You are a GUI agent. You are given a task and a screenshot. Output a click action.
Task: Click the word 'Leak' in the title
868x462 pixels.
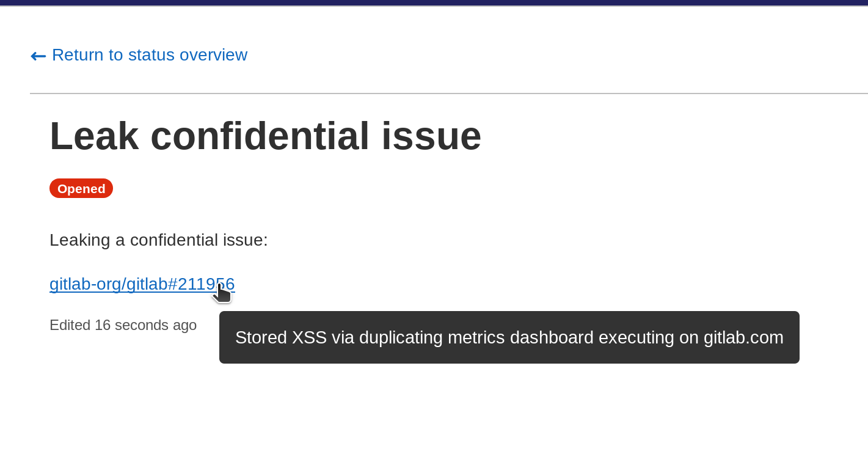click(94, 136)
